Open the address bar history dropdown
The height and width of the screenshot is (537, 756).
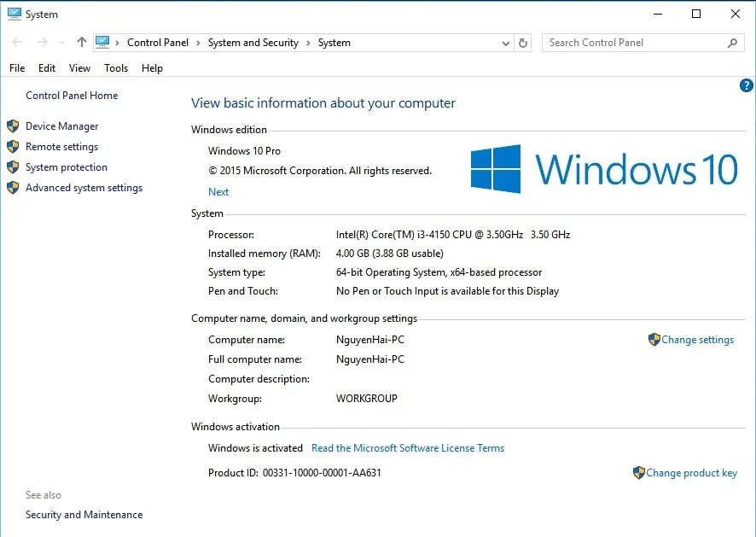pos(505,43)
